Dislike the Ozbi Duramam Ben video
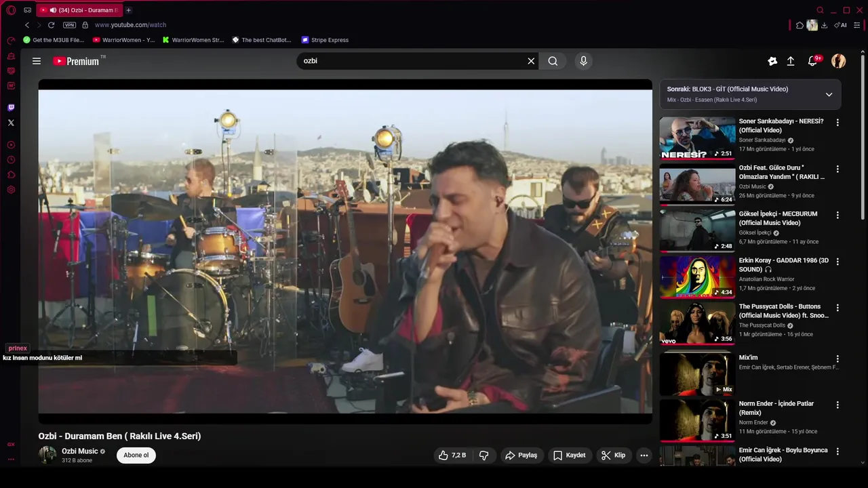 point(484,455)
